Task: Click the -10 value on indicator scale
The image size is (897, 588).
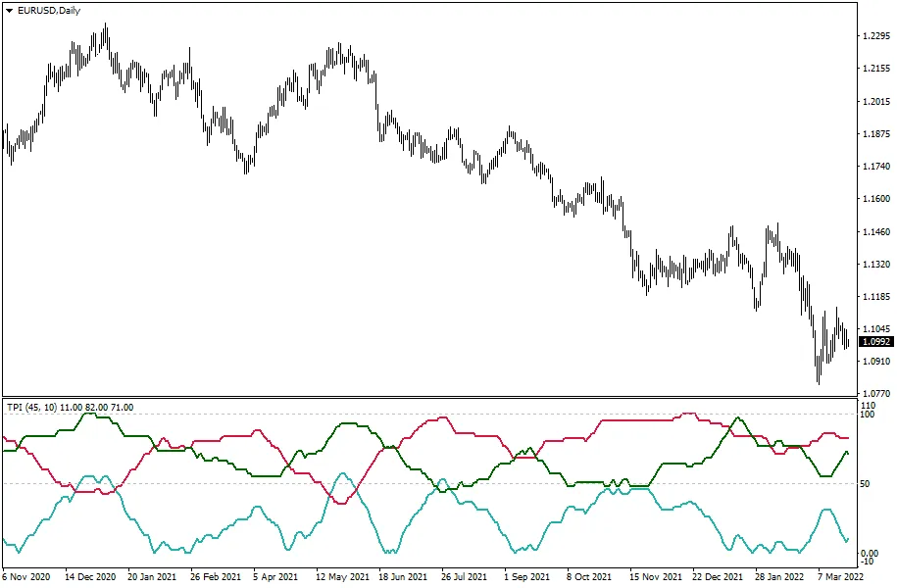Action: click(867, 561)
